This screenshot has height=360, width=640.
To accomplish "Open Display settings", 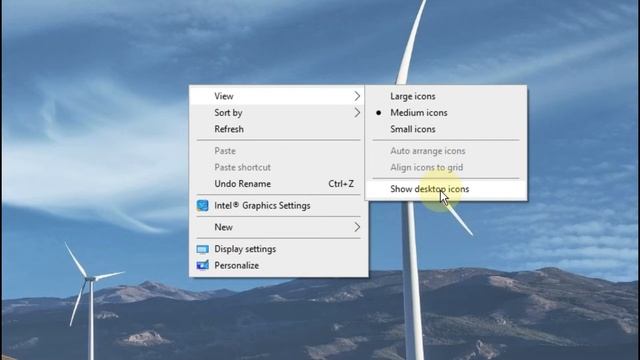I will click(x=278, y=249).
